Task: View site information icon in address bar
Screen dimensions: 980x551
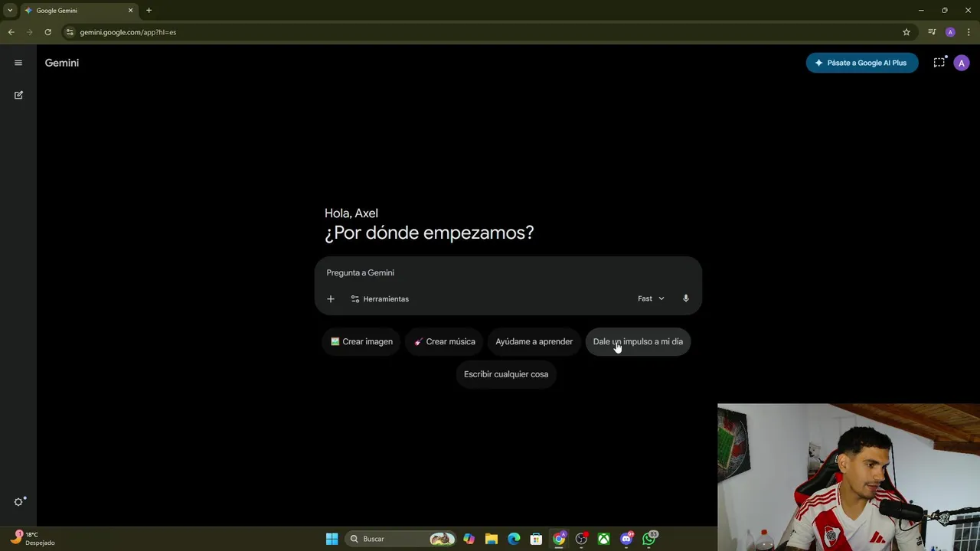Action: pyautogui.click(x=70, y=32)
